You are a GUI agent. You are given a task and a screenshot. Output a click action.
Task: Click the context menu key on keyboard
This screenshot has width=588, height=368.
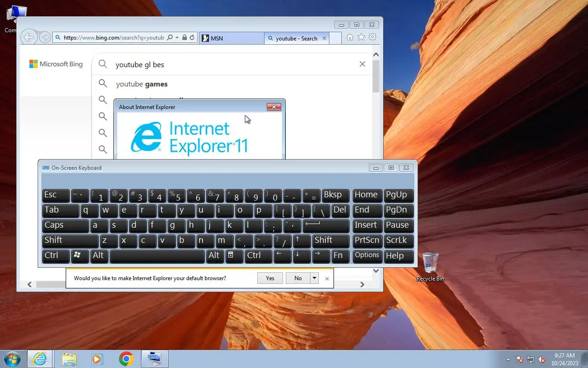[234, 256]
